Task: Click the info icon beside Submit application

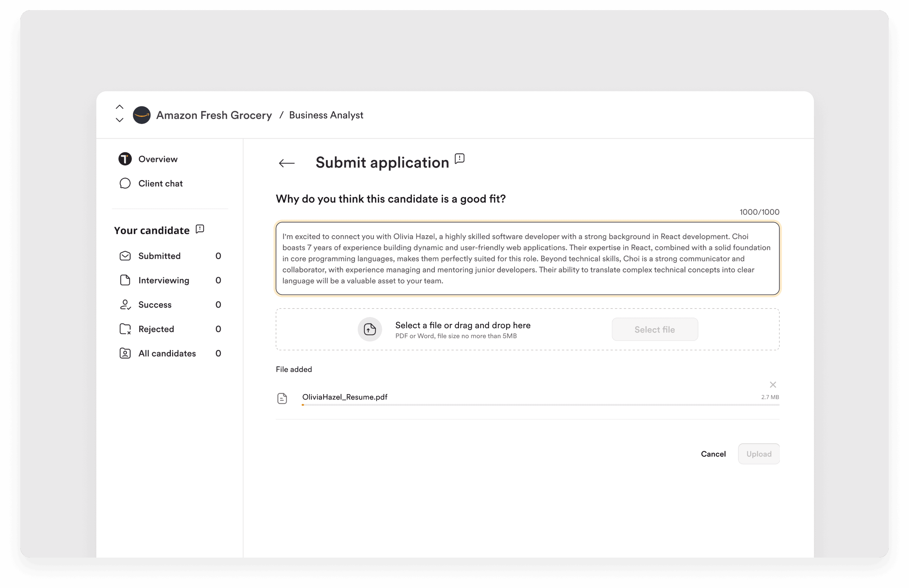Action: coord(460,158)
